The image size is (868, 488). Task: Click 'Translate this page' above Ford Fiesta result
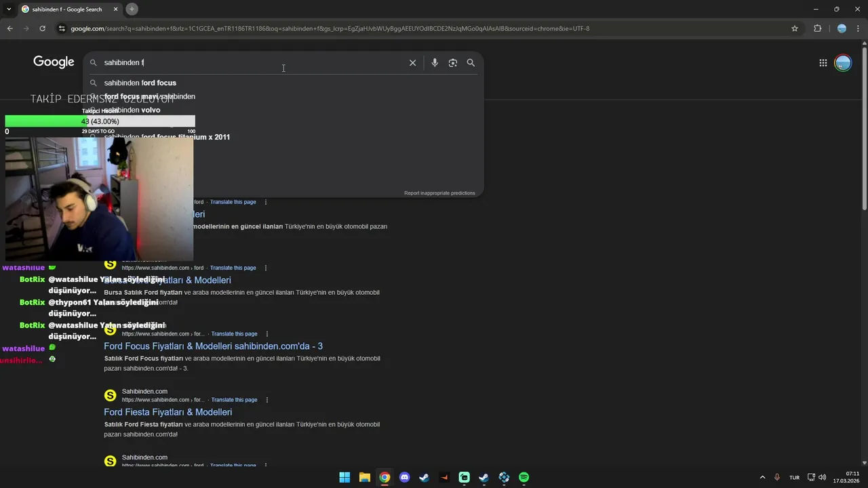tap(234, 400)
